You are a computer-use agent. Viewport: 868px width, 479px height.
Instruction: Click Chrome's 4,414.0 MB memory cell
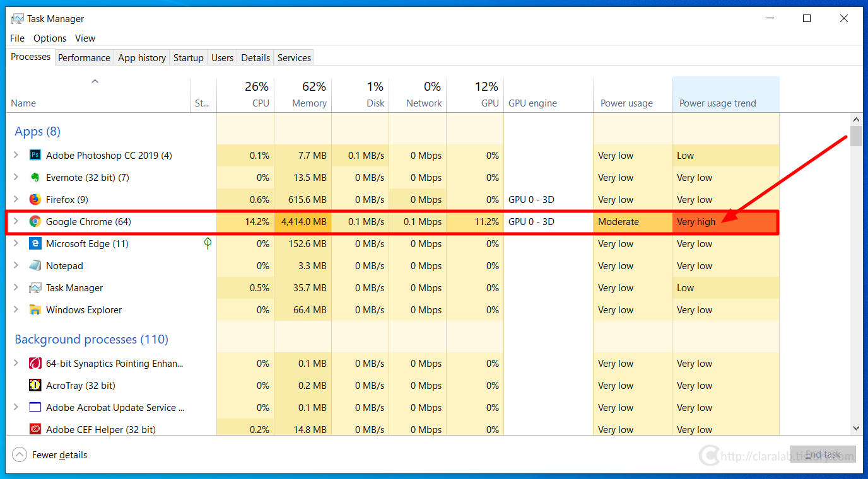coord(303,221)
